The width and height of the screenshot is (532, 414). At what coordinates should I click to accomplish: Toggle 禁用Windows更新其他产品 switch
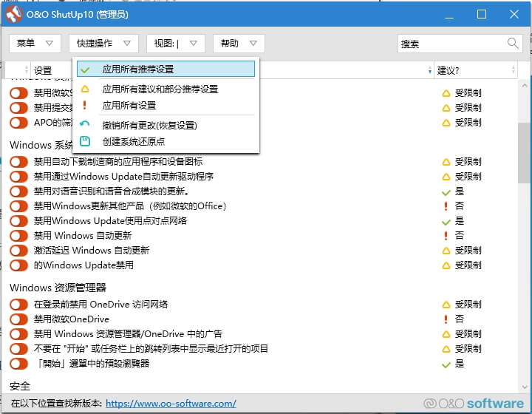(x=18, y=206)
